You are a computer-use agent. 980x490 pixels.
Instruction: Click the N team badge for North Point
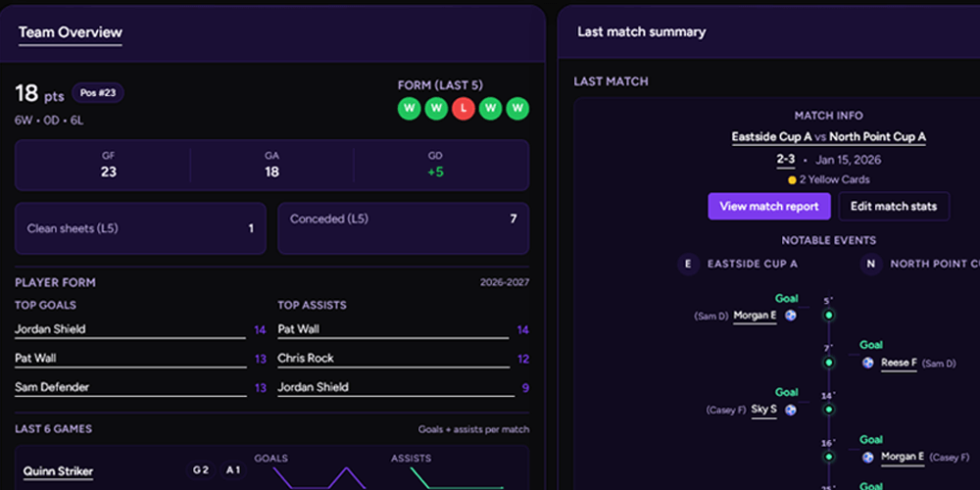(x=870, y=264)
